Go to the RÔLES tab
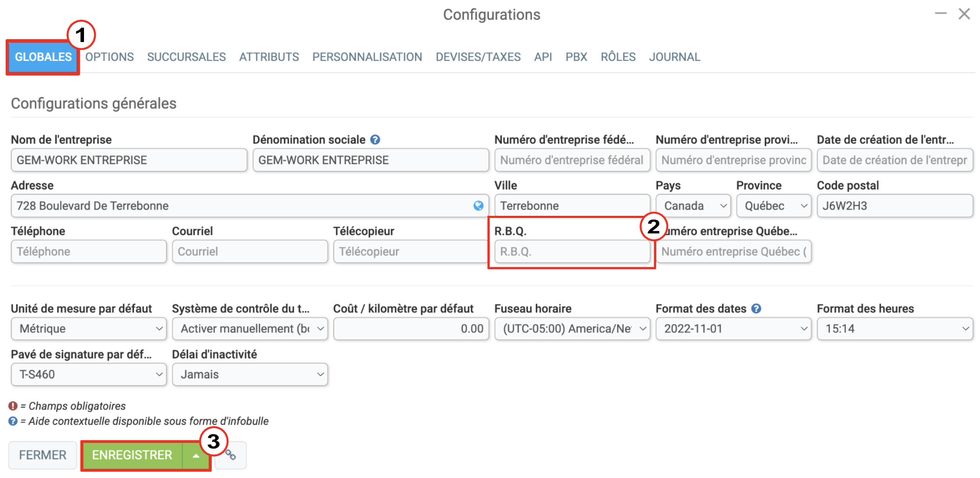 click(x=618, y=57)
